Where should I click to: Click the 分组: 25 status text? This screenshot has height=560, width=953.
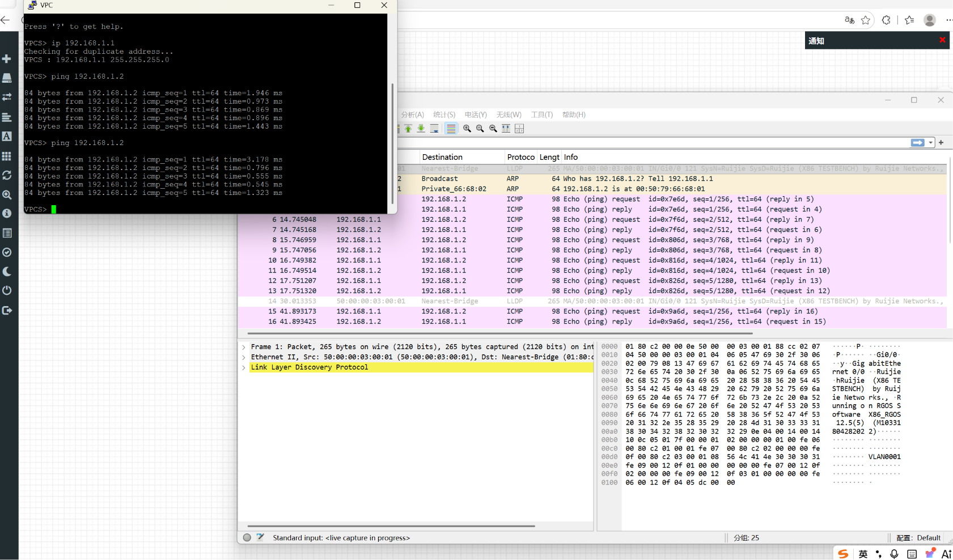click(x=746, y=538)
